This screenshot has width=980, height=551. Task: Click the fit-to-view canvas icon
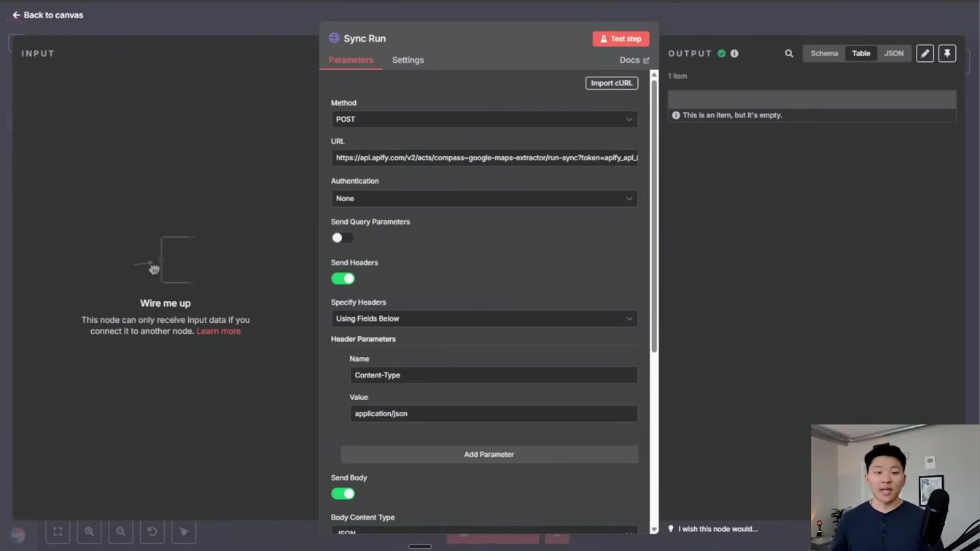pyautogui.click(x=58, y=531)
